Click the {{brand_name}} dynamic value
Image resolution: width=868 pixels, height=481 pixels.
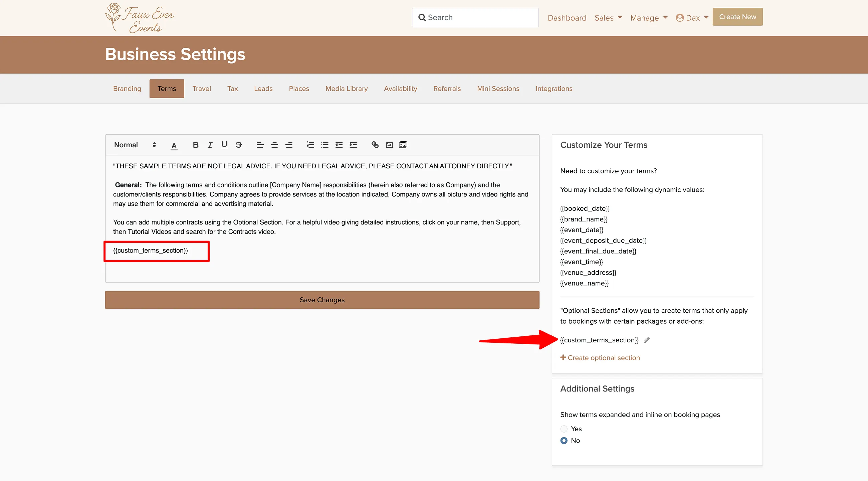pyautogui.click(x=584, y=219)
